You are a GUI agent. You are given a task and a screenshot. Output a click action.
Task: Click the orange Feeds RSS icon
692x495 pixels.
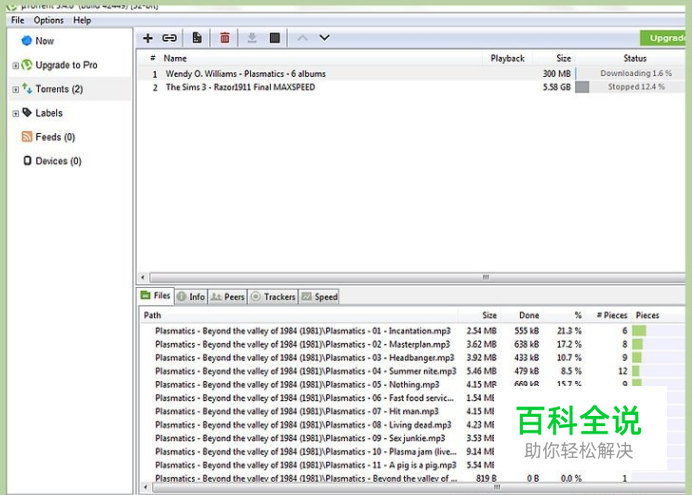27,137
